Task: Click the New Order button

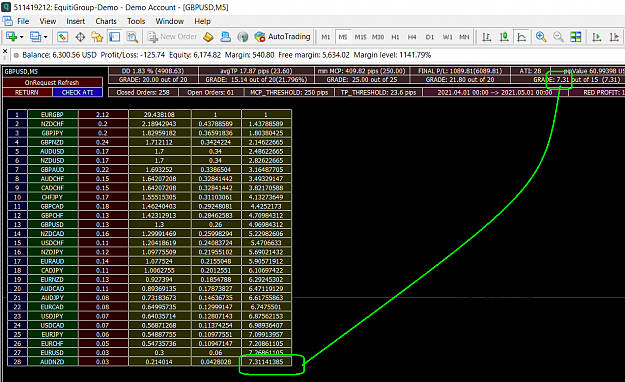Action: (172, 37)
